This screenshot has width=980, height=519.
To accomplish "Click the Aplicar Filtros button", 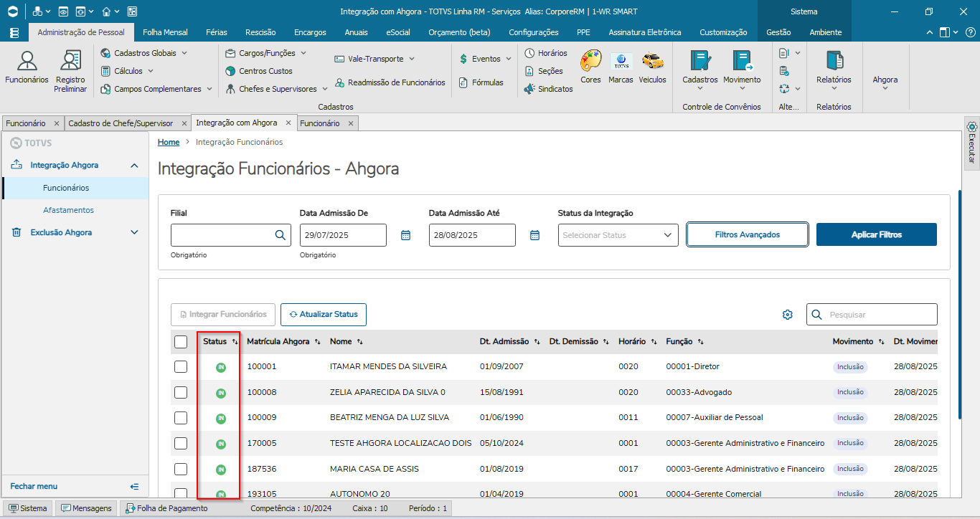I will 876,234.
